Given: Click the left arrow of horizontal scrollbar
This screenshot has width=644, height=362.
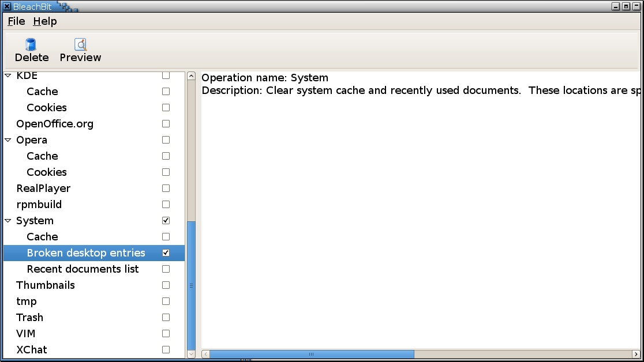Looking at the screenshot, I should coord(205,354).
